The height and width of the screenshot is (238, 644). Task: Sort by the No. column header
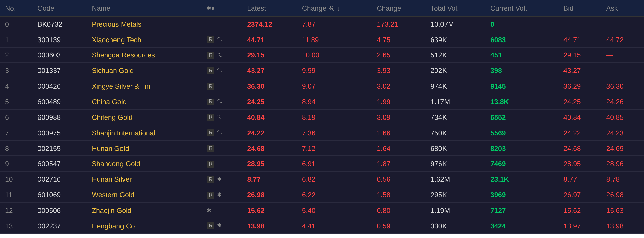tap(10, 8)
